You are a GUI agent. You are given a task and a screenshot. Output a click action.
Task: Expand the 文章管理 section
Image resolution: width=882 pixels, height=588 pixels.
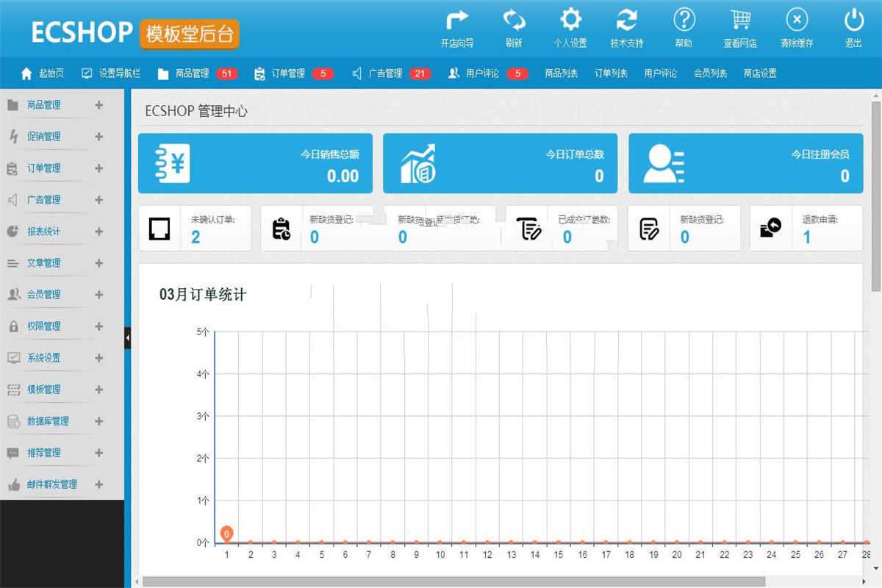[99, 263]
